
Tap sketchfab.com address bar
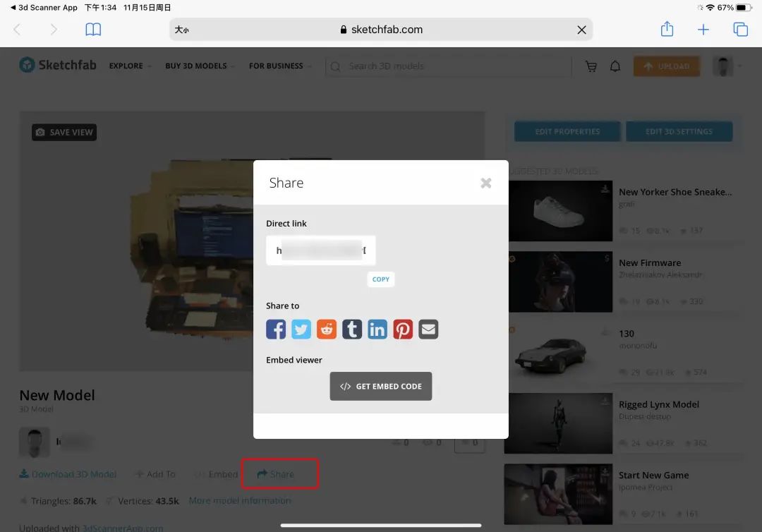point(381,30)
